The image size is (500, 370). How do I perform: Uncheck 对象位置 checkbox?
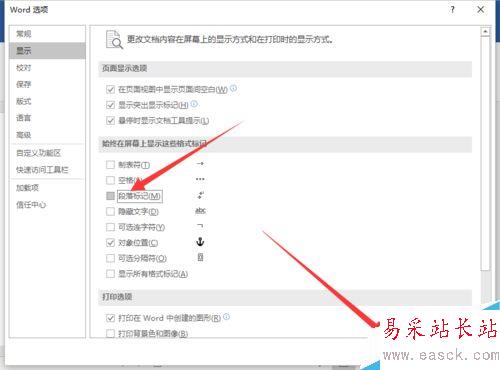(110, 243)
